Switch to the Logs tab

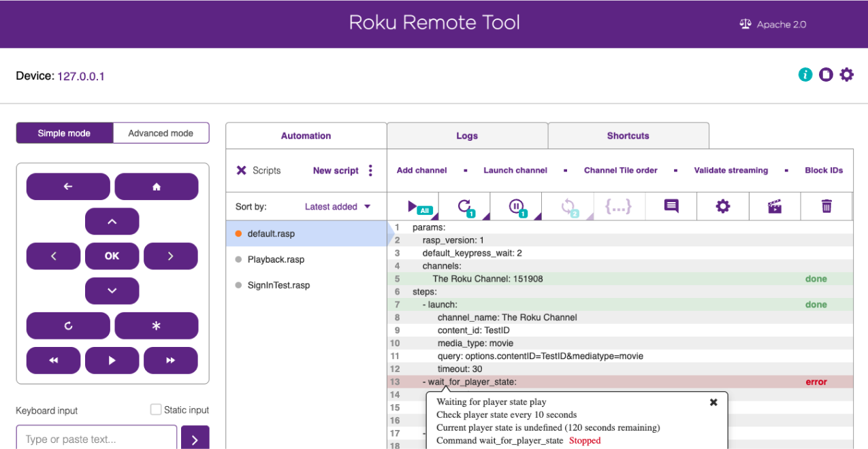pos(466,135)
